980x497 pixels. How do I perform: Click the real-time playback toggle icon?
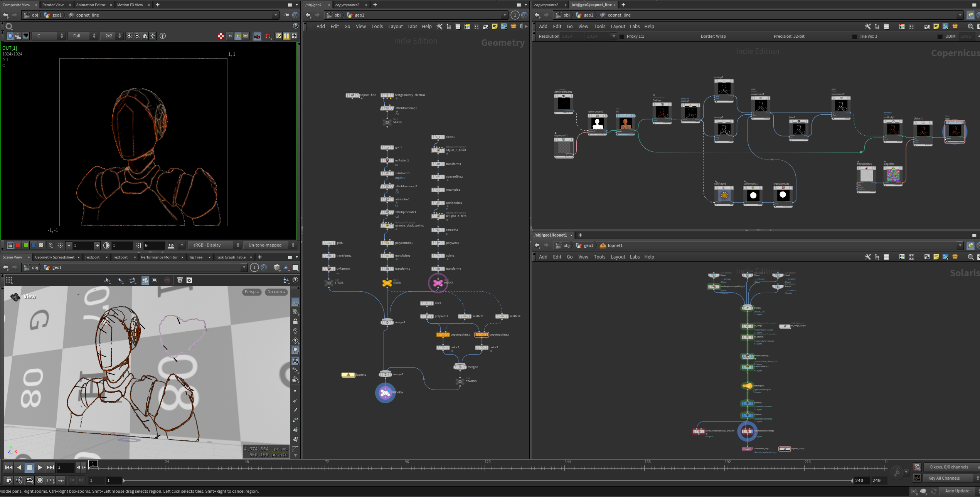pyautogui.click(x=40, y=480)
